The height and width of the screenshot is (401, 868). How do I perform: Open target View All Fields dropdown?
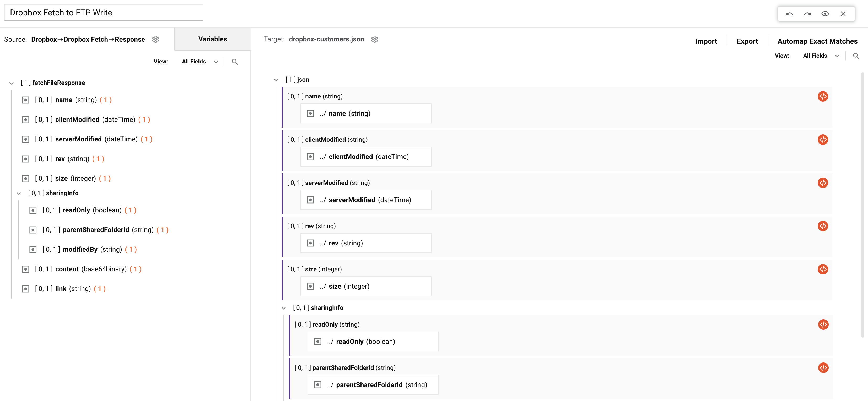click(x=821, y=56)
